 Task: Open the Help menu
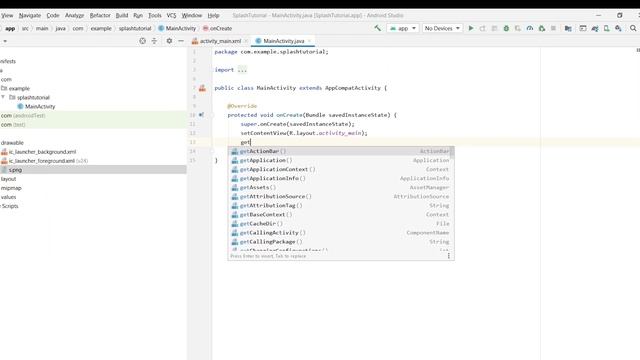213,15
